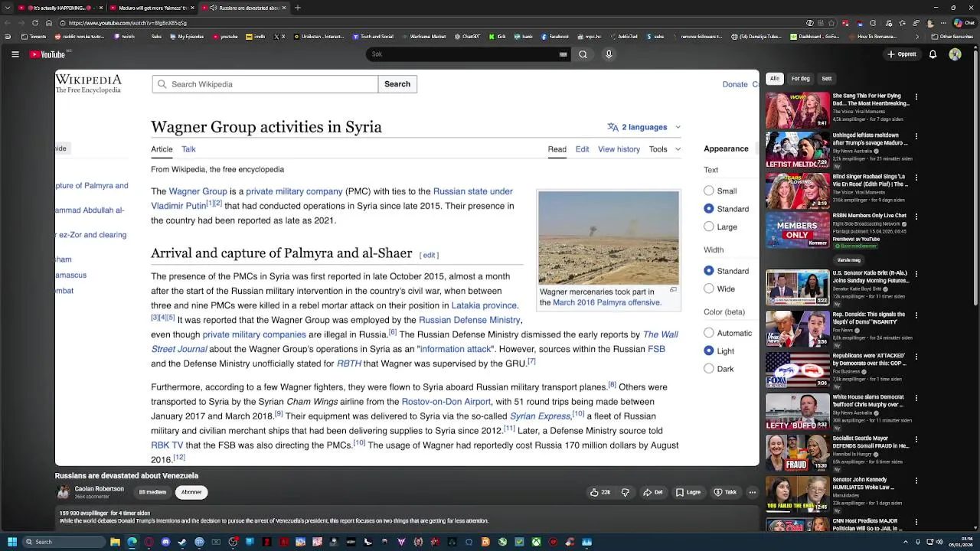Open the YouTube account avatar menu
980x551 pixels.
(955, 54)
